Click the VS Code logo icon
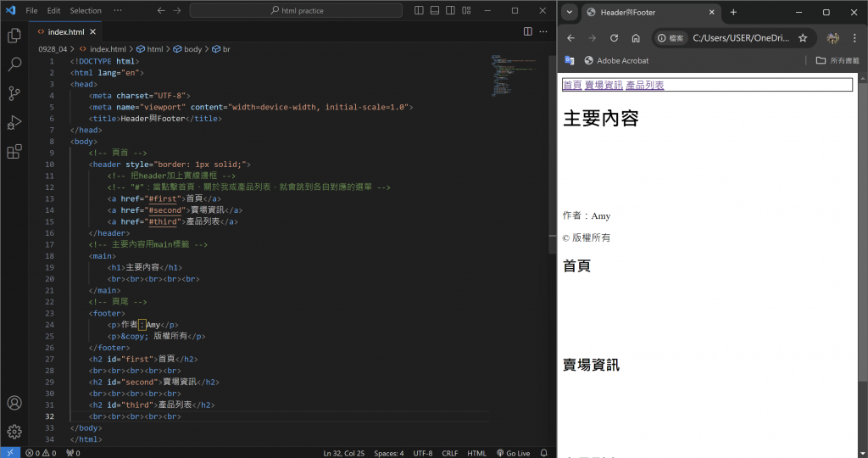Image resolution: width=868 pixels, height=458 pixels. 10,10
